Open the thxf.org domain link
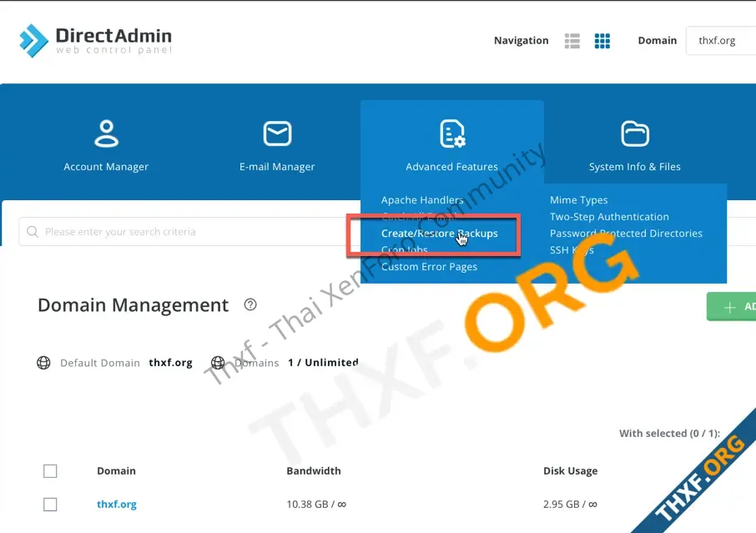The width and height of the screenshot is (756, 533). tap(116, 504)
